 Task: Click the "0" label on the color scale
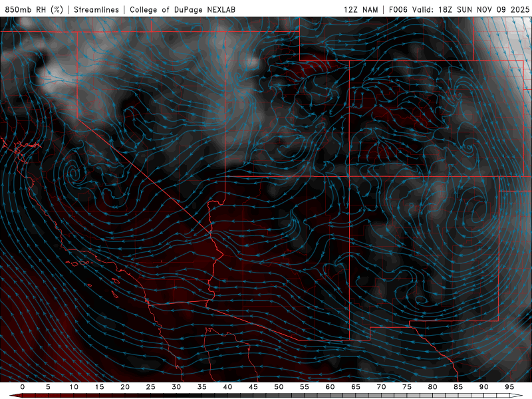[x=23, y=387]
